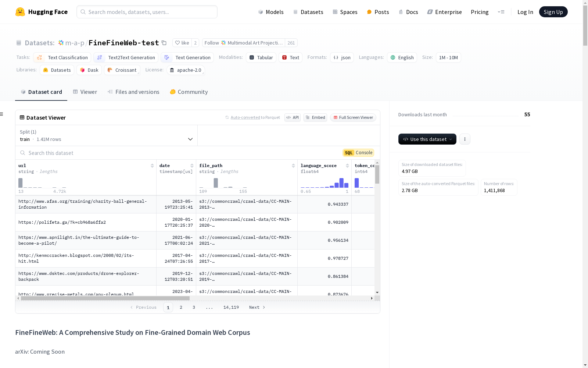
Task: Select the Datasets library tag
Action: (x=57, y=70)
